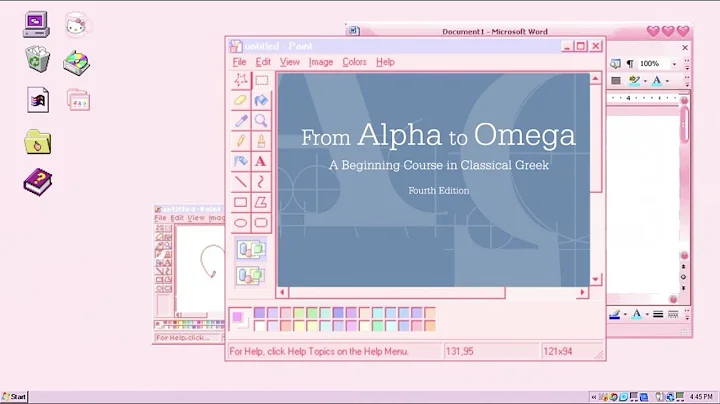
Task: Click Paint canvas scroll right arrow
Action: click(x=583, y=292)
